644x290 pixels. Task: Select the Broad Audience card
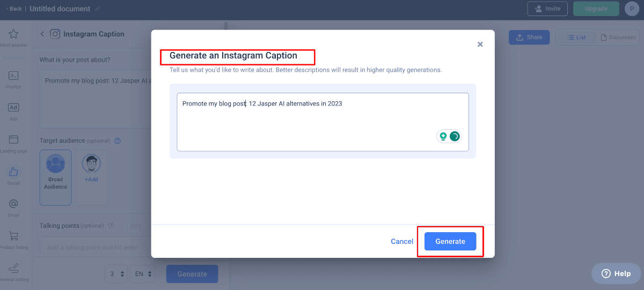[x=56, y=177]
